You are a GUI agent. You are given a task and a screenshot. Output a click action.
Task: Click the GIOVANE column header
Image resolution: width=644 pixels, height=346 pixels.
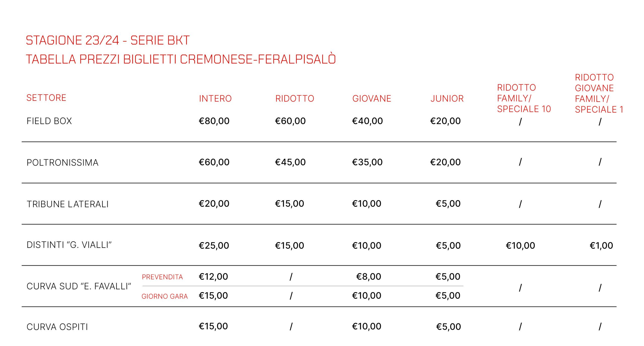click(372, 98)
